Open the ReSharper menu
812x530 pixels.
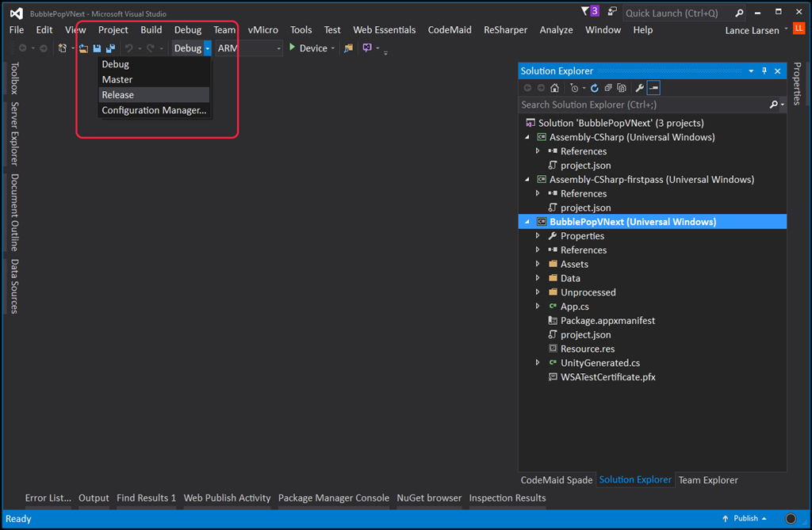pos(505,30)
